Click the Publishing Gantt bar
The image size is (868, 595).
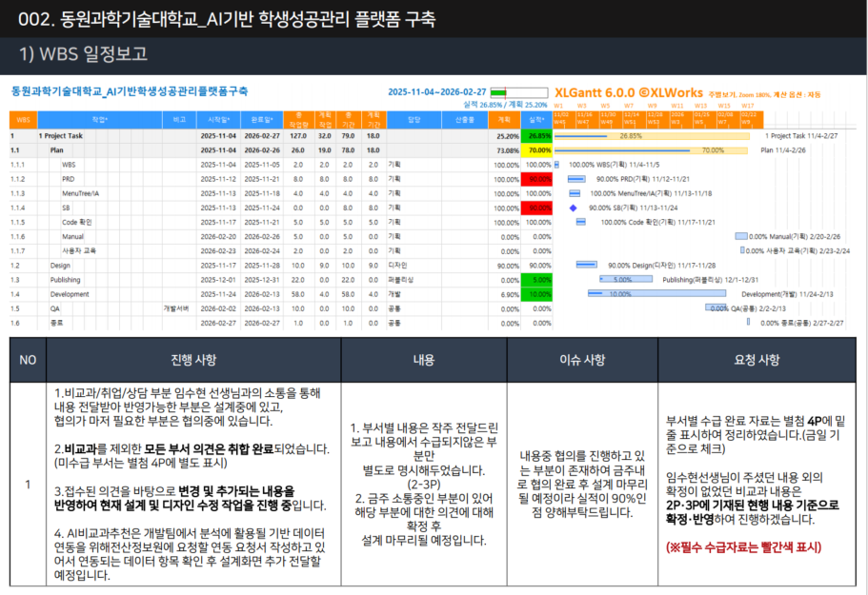(x=625, y=280)
